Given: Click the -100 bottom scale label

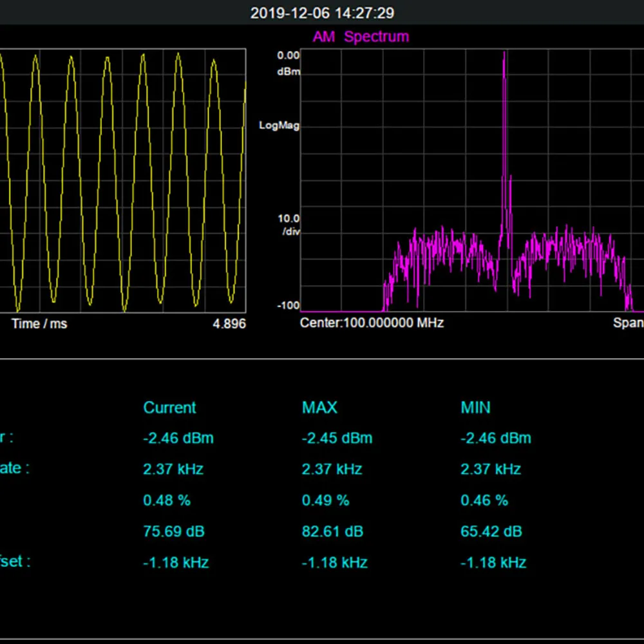Looking at the screenshot, I should tap(288, 305).
